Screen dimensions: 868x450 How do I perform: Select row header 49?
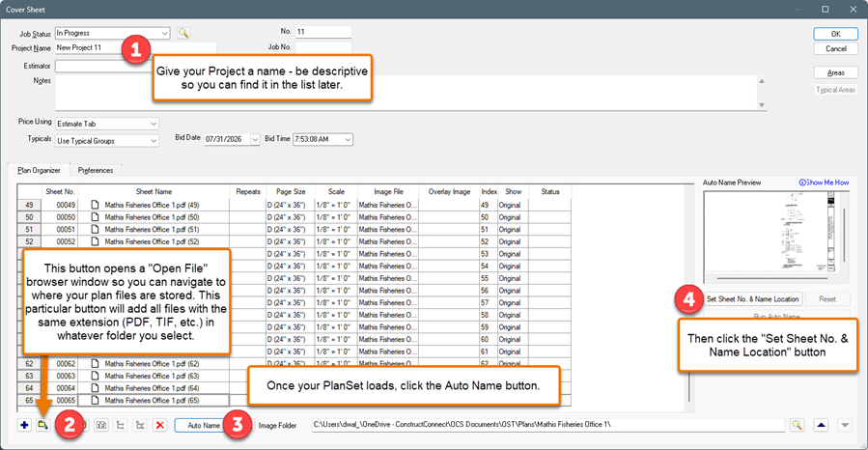pyautogui.click(x=29, y=205)
